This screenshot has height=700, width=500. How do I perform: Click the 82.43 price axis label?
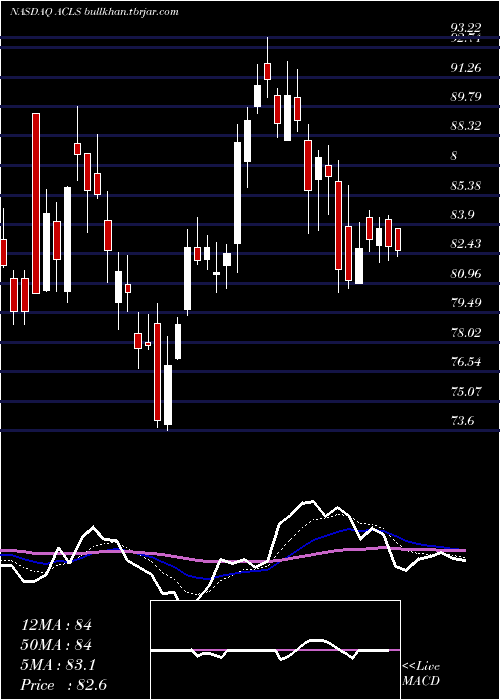[x=466, y=244]
